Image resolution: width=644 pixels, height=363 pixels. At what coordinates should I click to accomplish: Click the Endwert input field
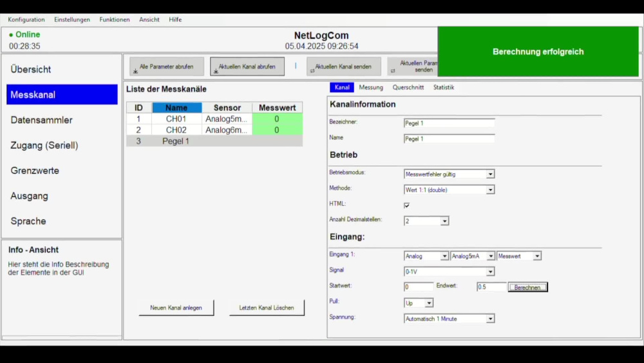pos(491,286)
